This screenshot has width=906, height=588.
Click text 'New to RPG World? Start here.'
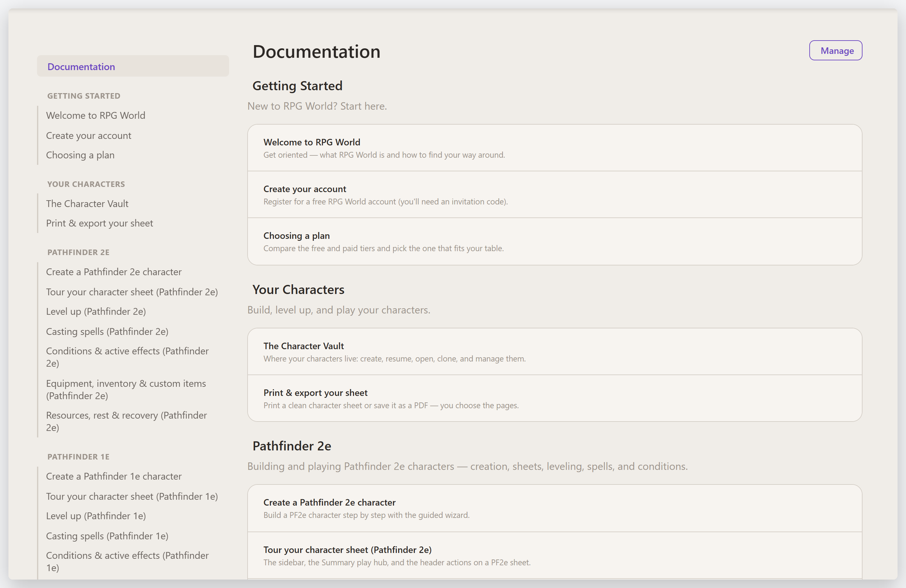[317, 106]
